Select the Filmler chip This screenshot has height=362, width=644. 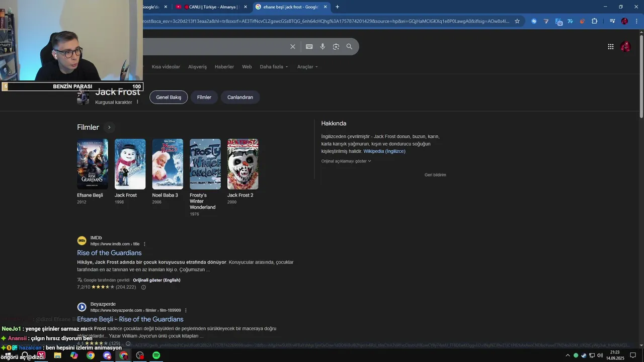[x=204, y=97]
